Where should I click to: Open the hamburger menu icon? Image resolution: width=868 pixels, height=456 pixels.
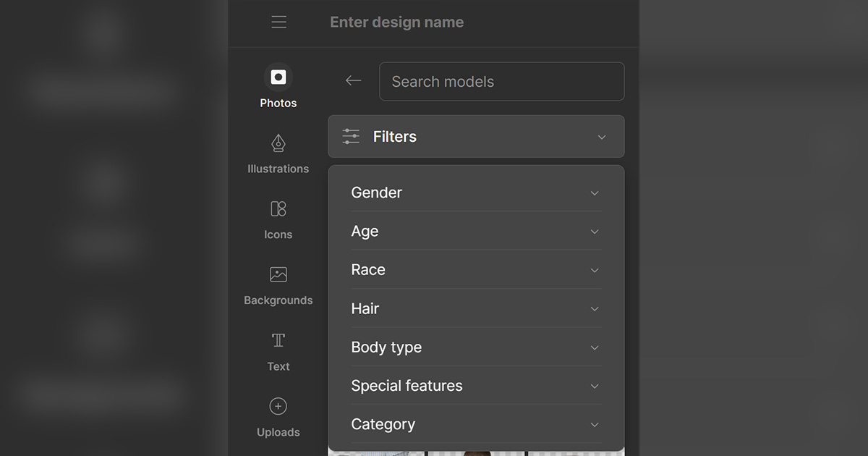click(279, 22)
